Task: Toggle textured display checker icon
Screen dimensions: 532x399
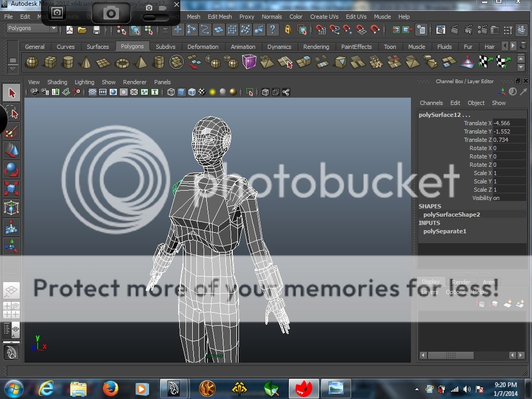Action: [202, 92]
